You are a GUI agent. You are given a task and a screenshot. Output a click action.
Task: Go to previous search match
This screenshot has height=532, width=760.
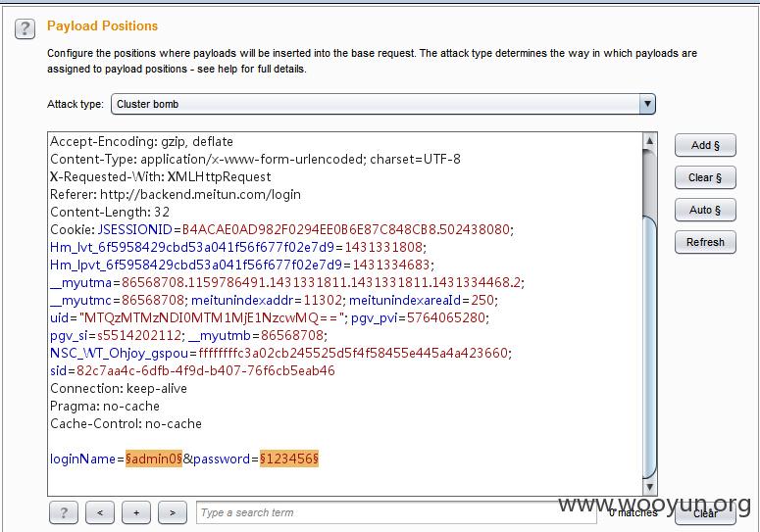(100, 512)
